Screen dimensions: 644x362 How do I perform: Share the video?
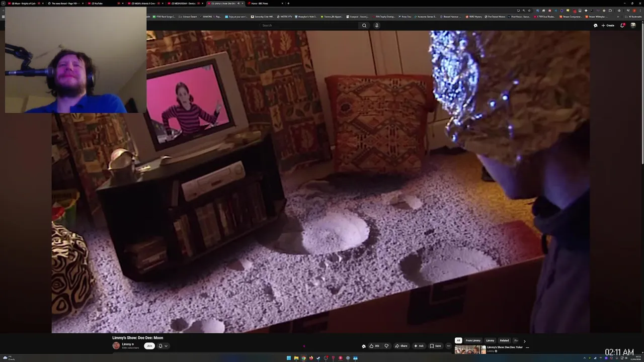tap(401, 346)
